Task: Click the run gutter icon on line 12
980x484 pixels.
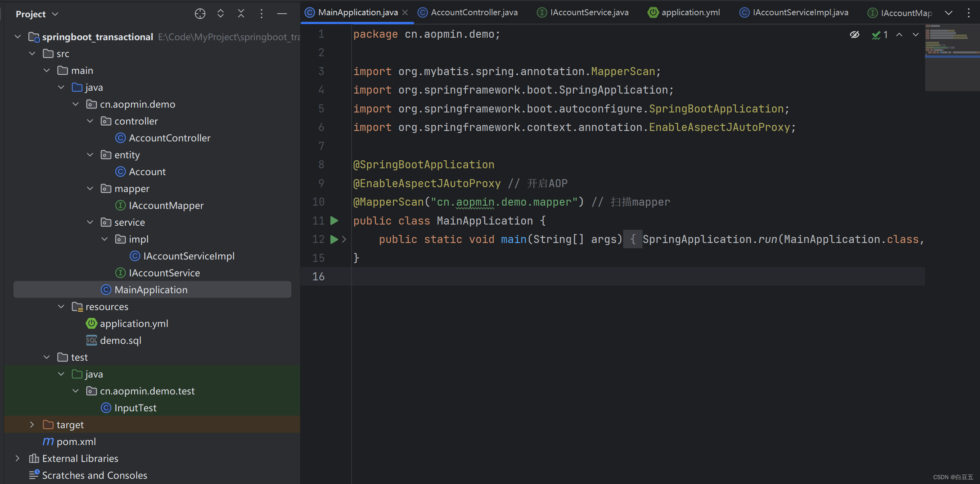Action: [x=334, y=239]
